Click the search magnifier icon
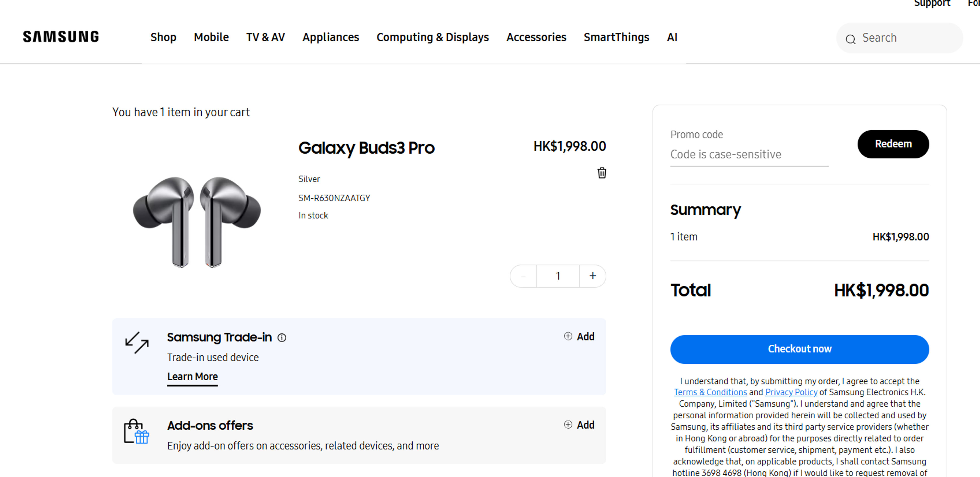 (851, 39)
